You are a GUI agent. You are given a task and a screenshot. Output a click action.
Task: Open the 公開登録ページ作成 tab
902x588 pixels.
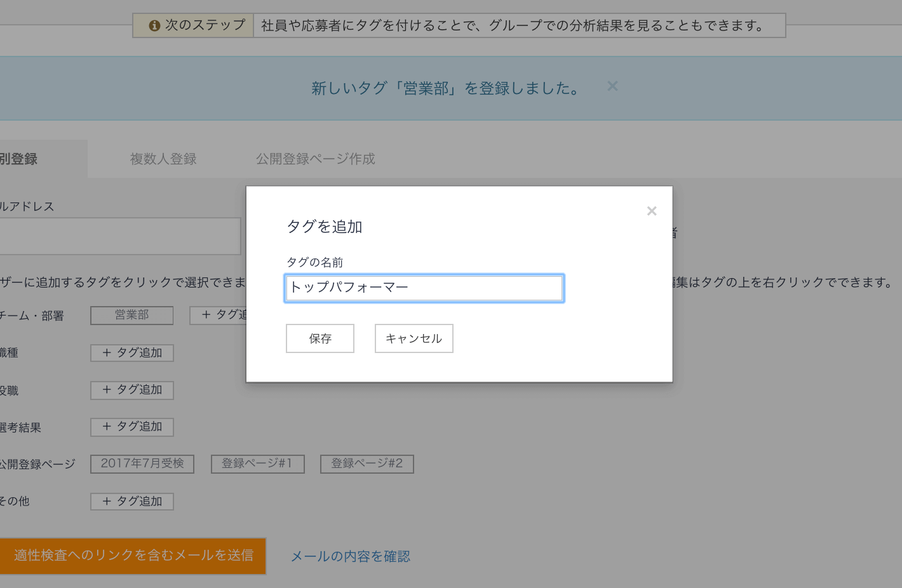[x=315, y=159]
